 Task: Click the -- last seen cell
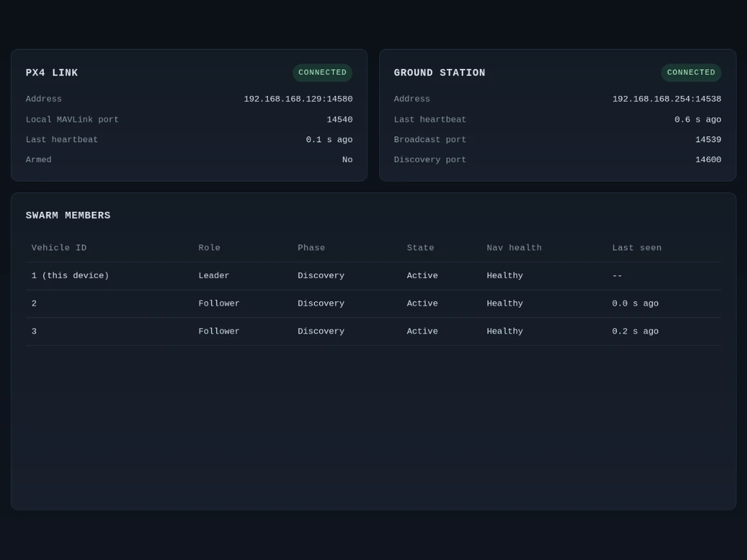tap(617, 275)
